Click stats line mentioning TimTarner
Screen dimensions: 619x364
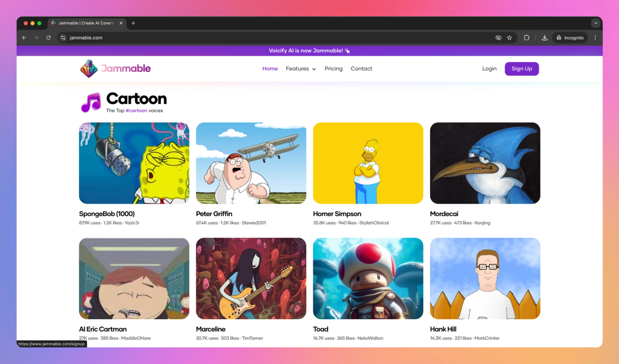click(x=230, y=338)
